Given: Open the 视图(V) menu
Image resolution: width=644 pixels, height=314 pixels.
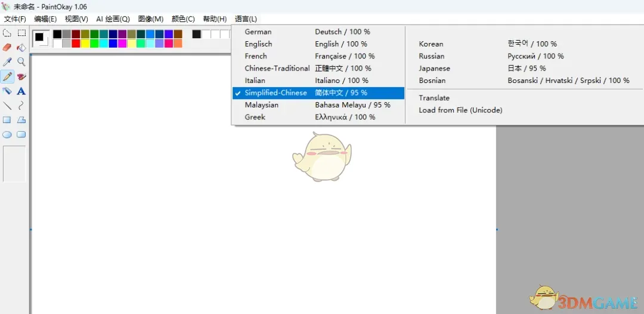Looking at the screenshot, I should 76,19.
